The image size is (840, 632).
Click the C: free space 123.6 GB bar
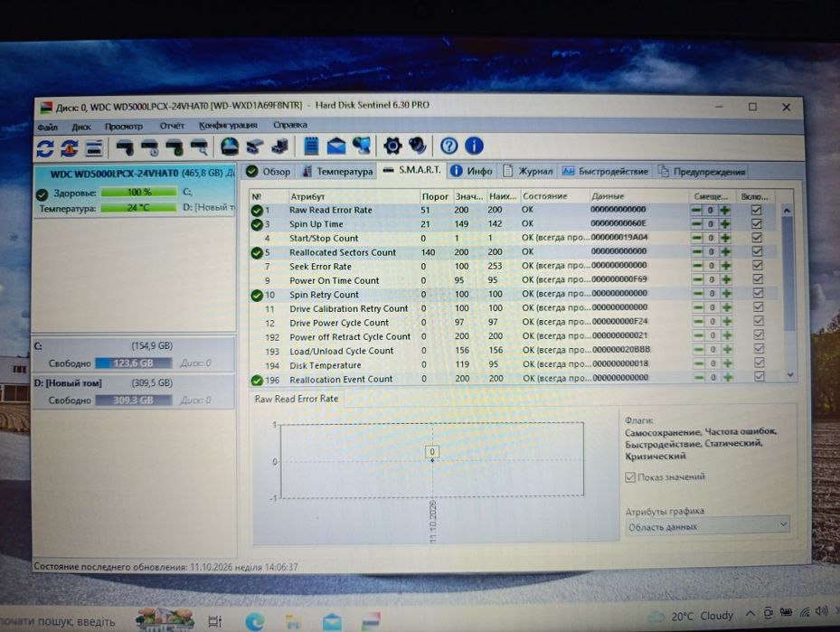coord(134,363)
